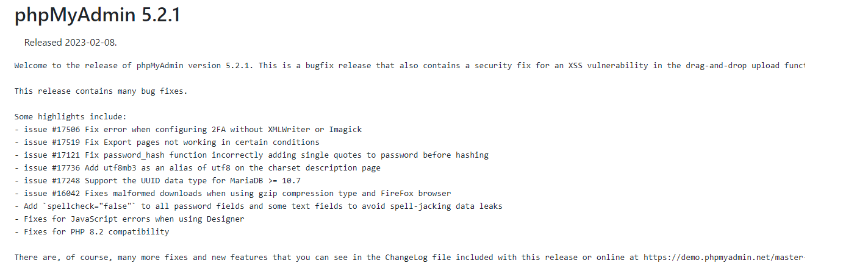Select the issue #17736 utf8mb3 alias line
This screenshot has width=868, height=274.
click(197, 168)
